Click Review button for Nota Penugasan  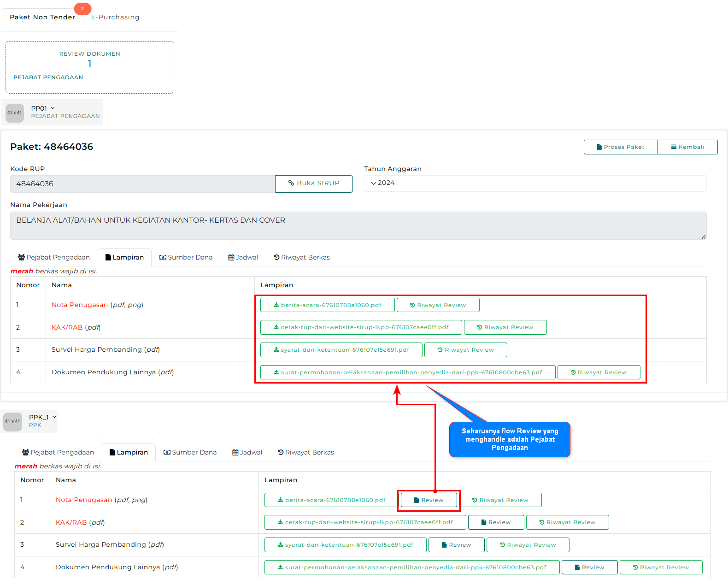point(429,500)
